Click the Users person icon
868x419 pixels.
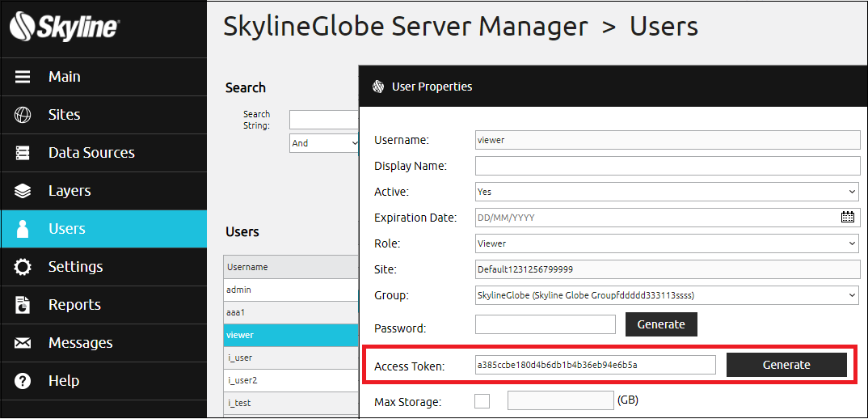coord(23,229)
